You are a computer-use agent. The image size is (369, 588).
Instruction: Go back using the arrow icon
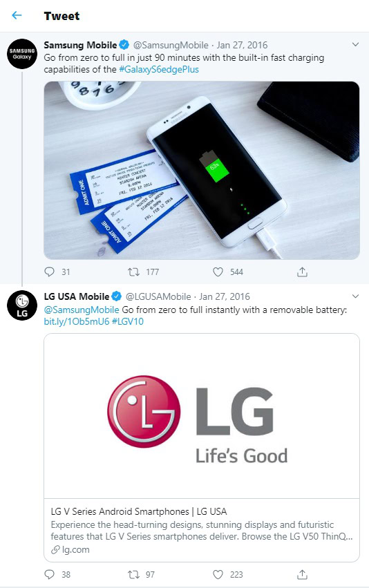17,15
